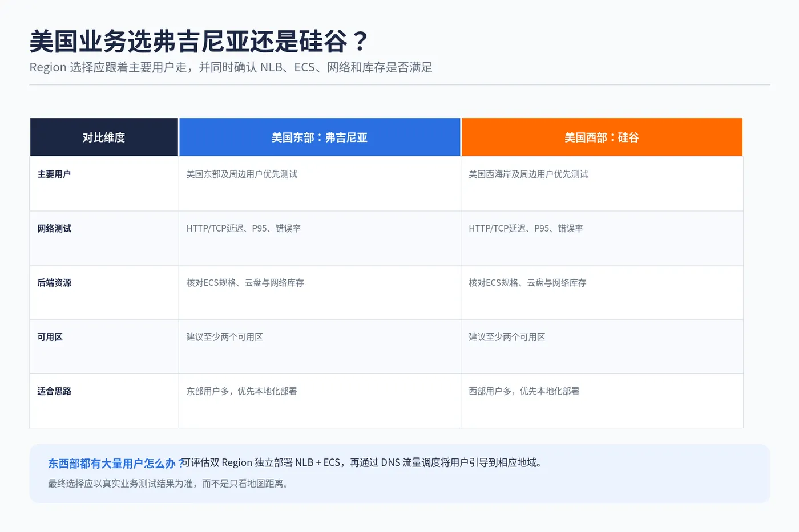Image resolution: width=799 pixels, height=532 pixels.
Task: Select the 后端资源 row label
Action: 54,282
